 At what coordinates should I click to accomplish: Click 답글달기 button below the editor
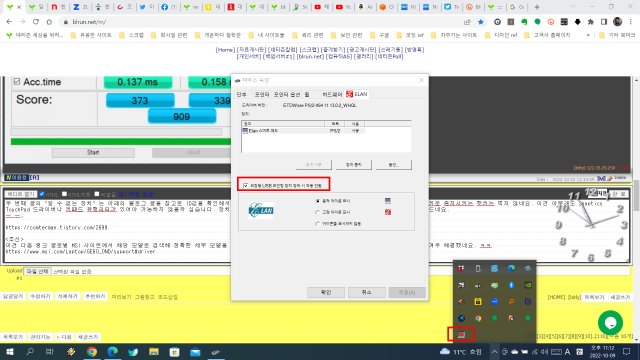(13, 296)
